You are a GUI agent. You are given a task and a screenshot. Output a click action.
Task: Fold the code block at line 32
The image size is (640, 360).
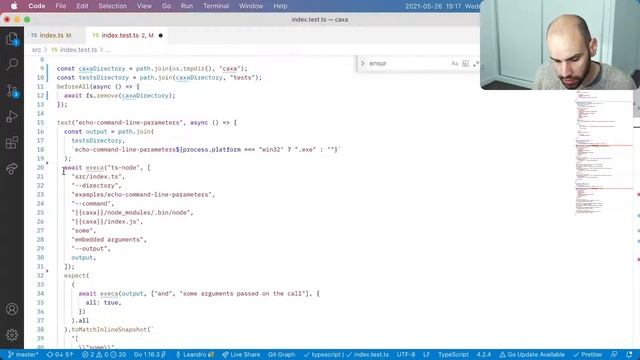tap(47, 271)
